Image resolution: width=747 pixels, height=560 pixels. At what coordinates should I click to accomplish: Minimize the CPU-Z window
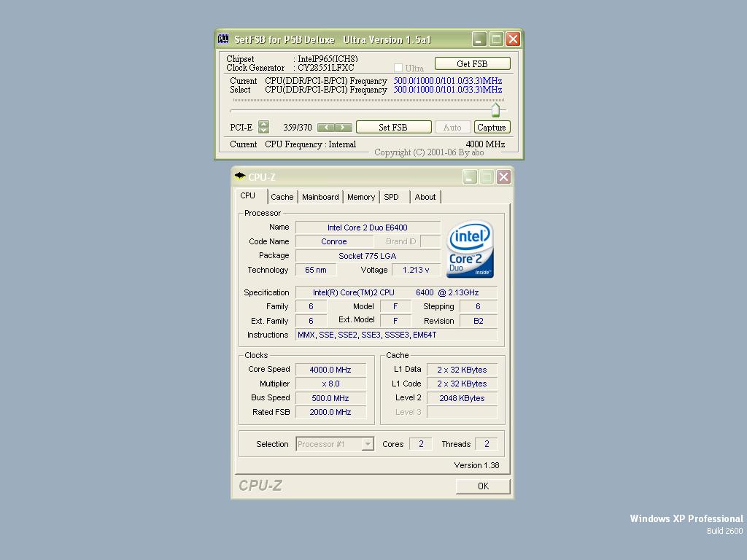pos(470,177)
